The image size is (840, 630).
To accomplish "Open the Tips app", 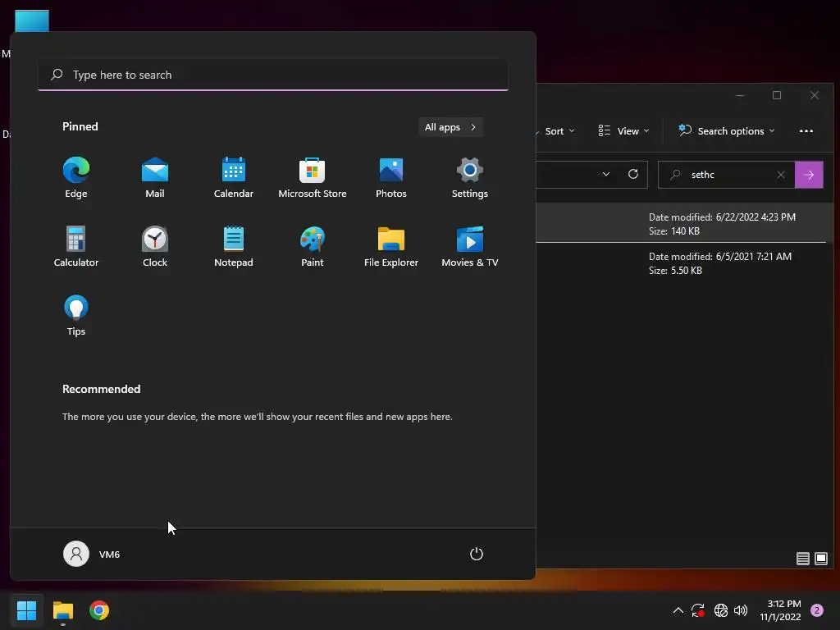I will (76, 316).
